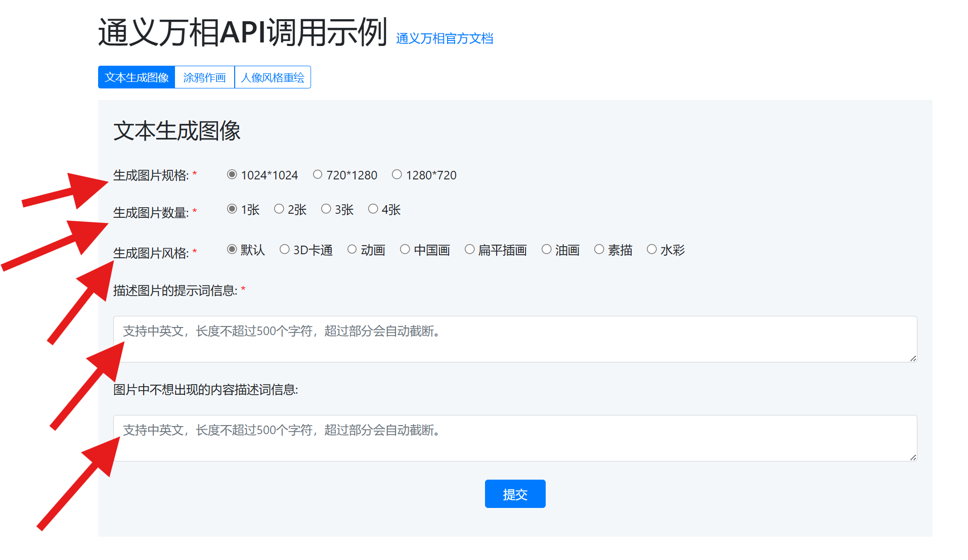Select the 1280*720 image size radio

(397, 174)
